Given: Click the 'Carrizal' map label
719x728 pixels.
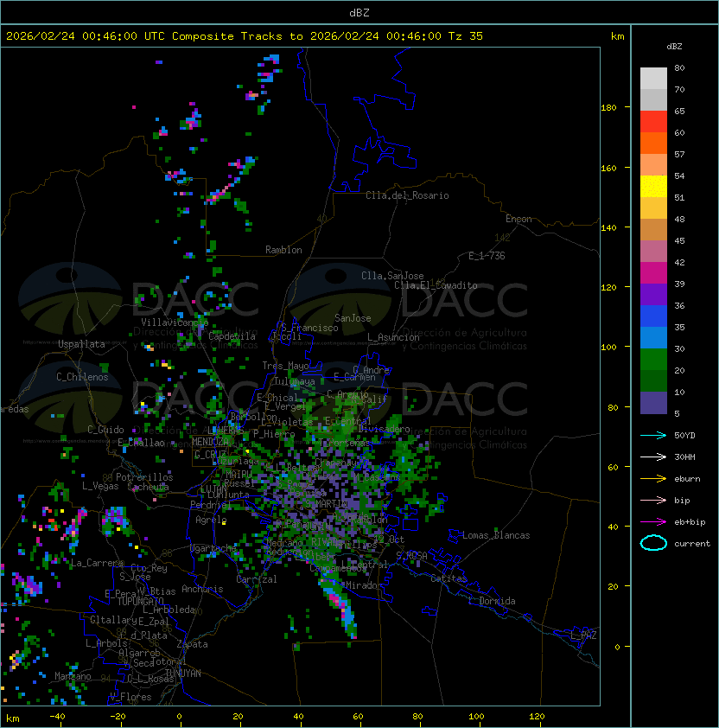Looking at the screenshot, I should [257, 579].
